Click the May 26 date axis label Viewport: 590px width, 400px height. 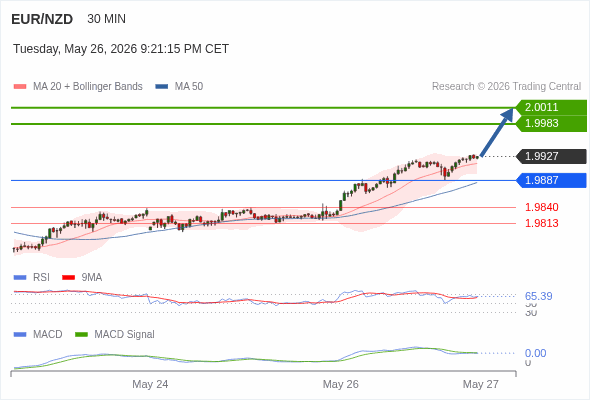(341, 384)
